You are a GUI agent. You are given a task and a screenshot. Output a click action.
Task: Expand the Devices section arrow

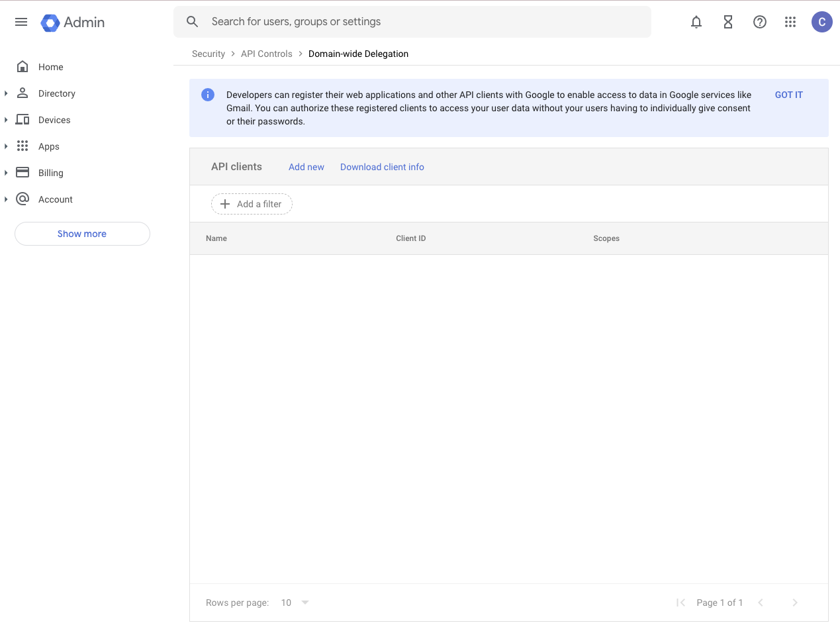point(6,120)
